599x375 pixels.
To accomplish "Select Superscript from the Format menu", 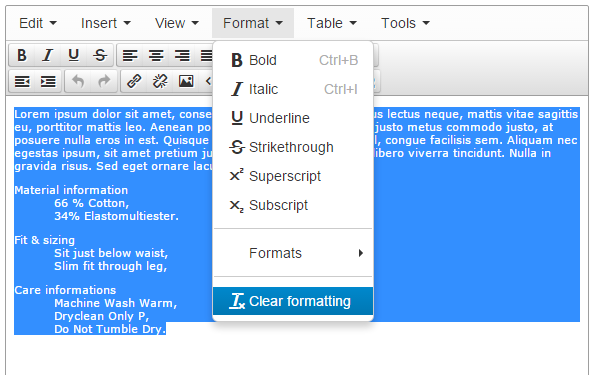I will (293, 176).
